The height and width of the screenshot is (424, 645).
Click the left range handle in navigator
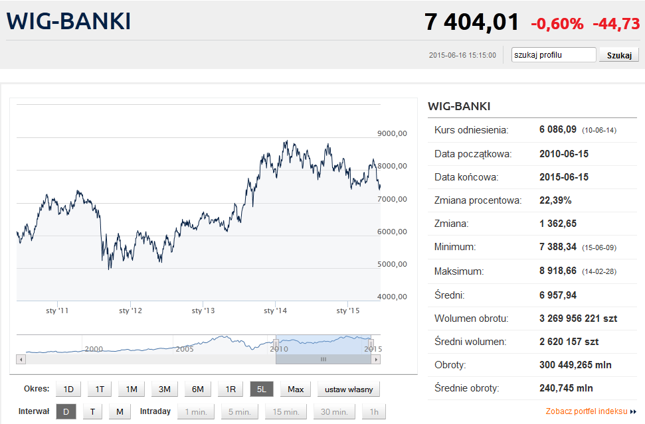point(275,343)
